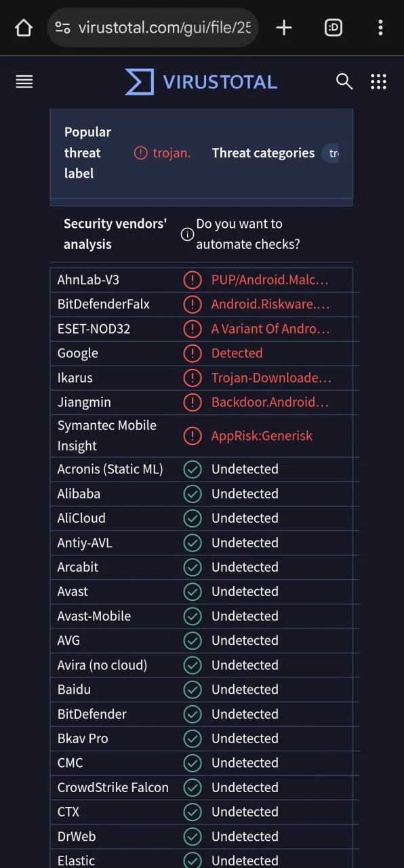Open a new browser tab

click(284, 28)
